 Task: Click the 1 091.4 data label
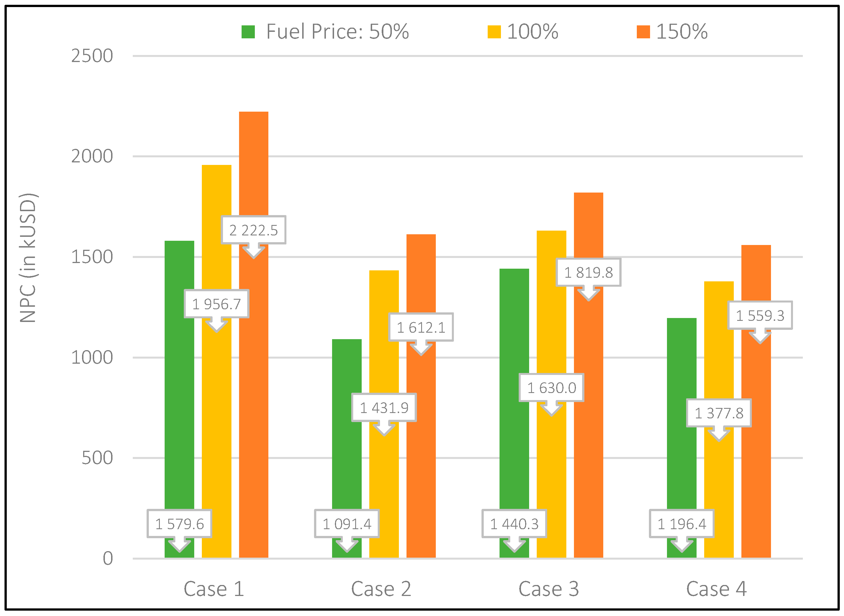point(347,524)
